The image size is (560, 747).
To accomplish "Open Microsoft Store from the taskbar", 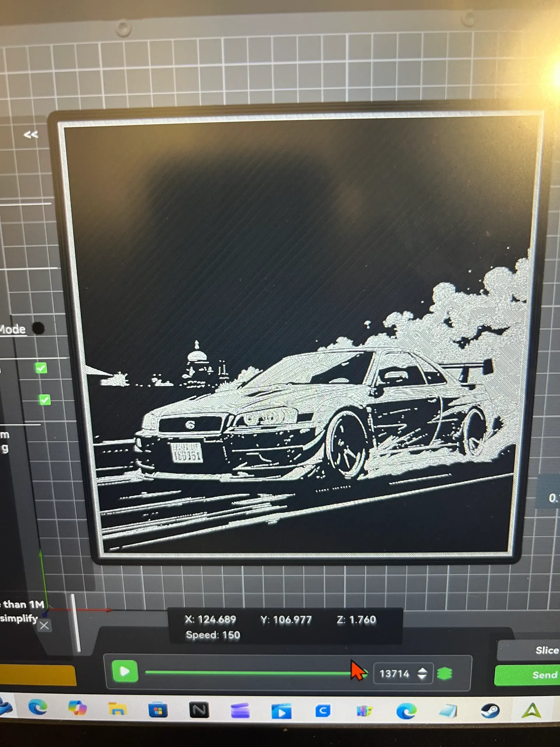I will pyautogui.click(x=158, y=709).
